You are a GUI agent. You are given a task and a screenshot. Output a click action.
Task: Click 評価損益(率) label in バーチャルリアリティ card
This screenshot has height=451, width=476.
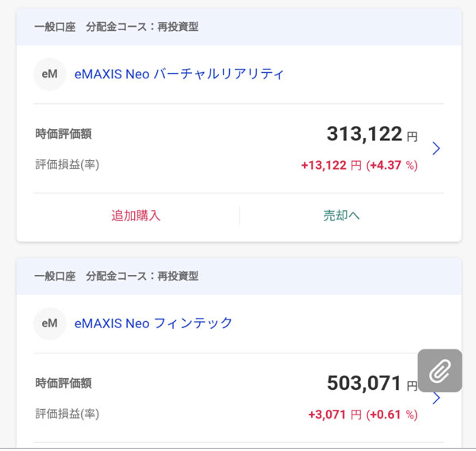point(67,165)
